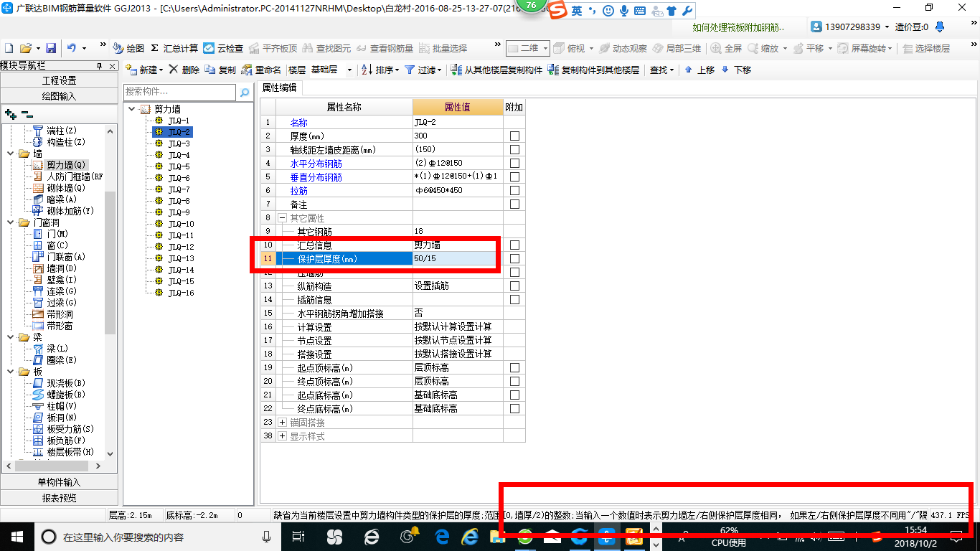Click the 造价豆:0 label
Image resolution: width=980 pixels, height=551 pixels.
tap(911, 27)
